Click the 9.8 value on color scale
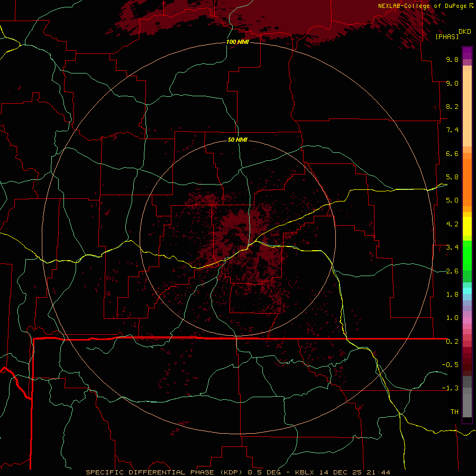The image size is (476, 476). pyautogui.click(x=452, y=59)
